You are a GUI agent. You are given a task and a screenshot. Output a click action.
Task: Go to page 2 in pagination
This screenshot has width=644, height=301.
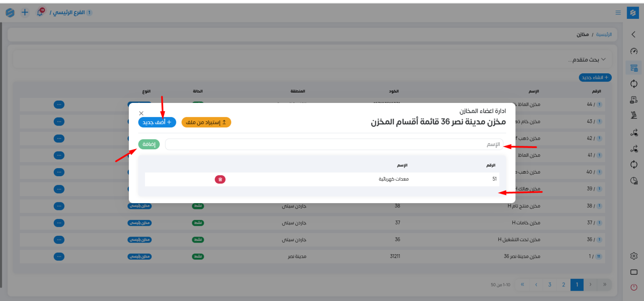(x=563, y=284)
